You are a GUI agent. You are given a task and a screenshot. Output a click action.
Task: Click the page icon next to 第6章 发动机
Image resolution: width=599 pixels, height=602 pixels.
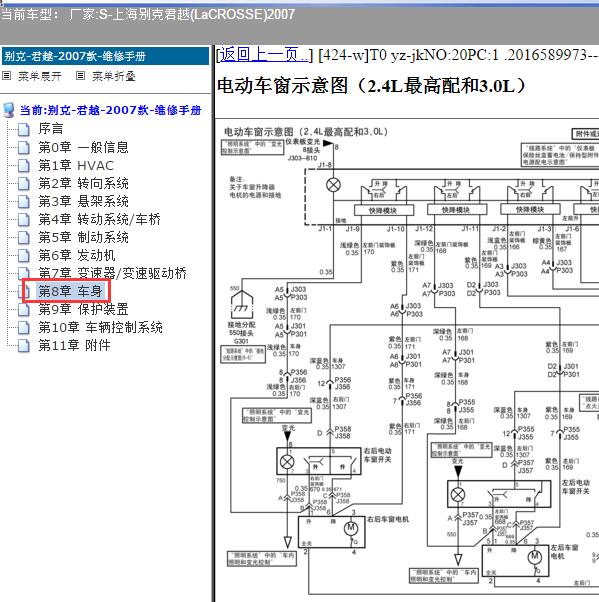tap(24, 256)
